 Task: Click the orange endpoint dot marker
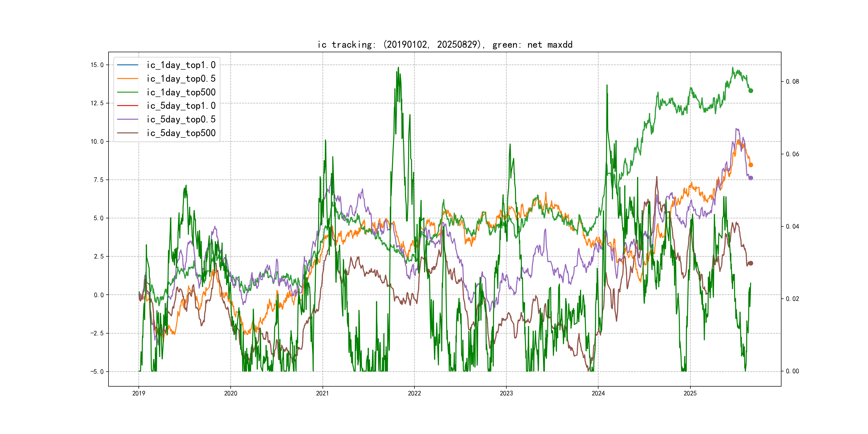pyautogui.click(x=751, y=165)
